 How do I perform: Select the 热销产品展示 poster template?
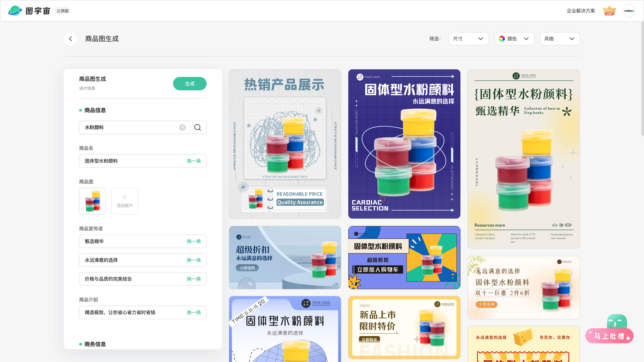(x=285, y=144)
